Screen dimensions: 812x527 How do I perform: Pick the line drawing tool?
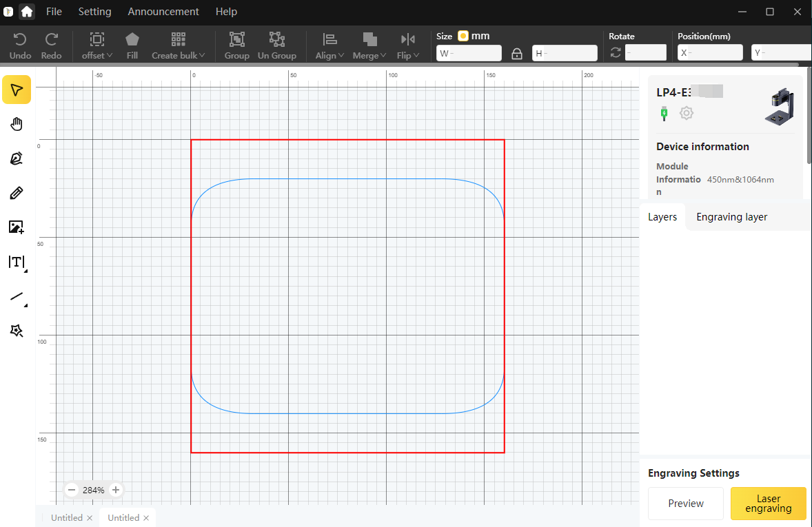tap(17, 297)
